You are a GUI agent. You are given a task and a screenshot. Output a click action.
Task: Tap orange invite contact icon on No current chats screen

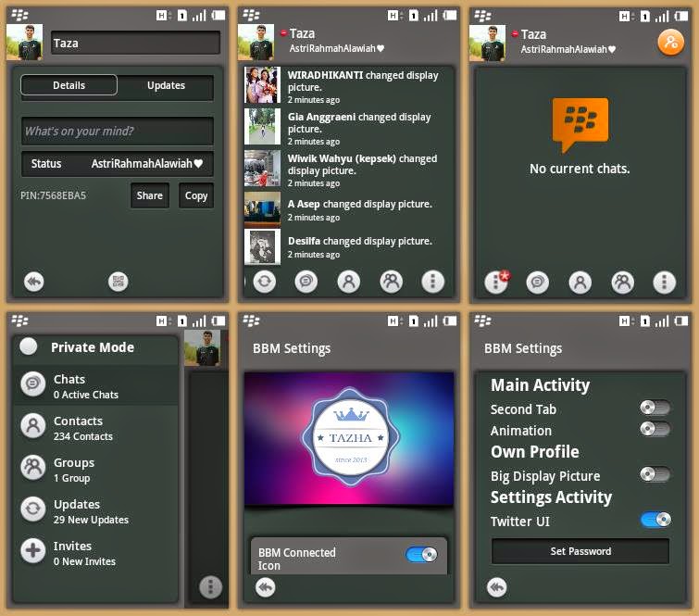click(x=671, y=43)
